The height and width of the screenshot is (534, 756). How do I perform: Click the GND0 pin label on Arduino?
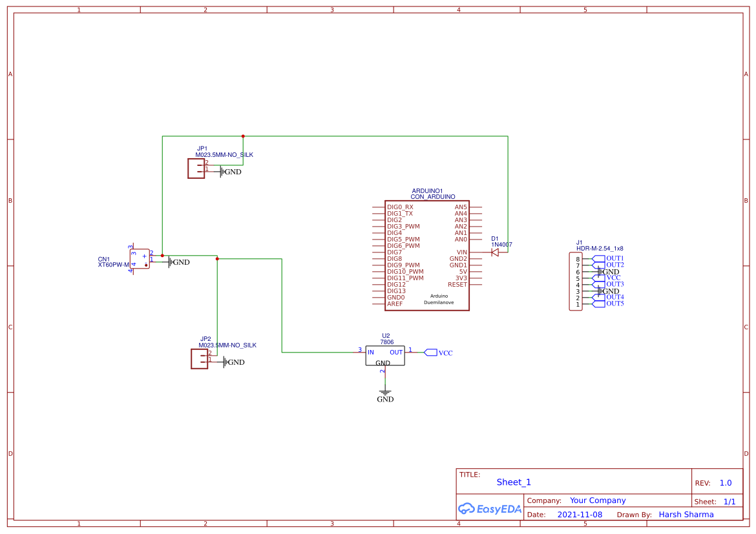pos(396,298)
